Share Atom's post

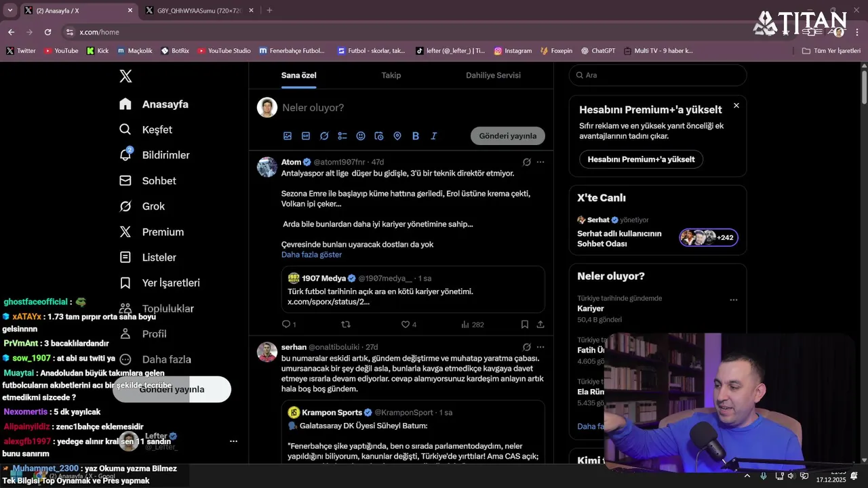point(540,325)
